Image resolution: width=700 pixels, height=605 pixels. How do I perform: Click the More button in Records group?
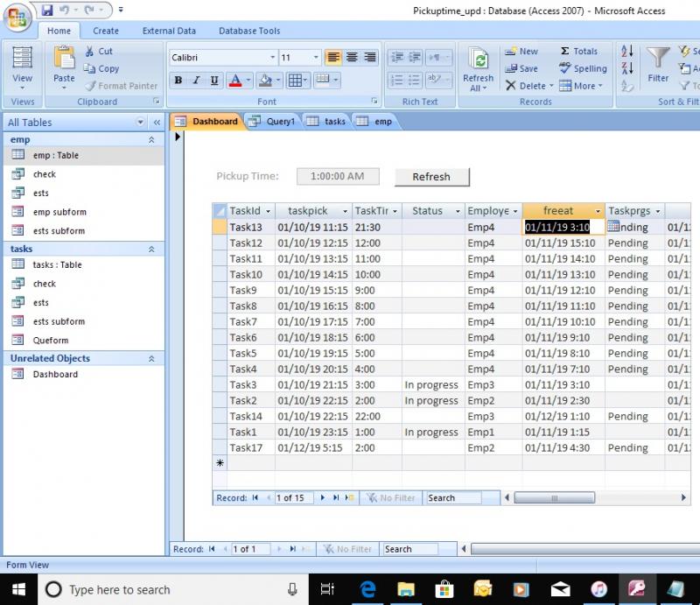pyautogui.click(x=581, y=86)
